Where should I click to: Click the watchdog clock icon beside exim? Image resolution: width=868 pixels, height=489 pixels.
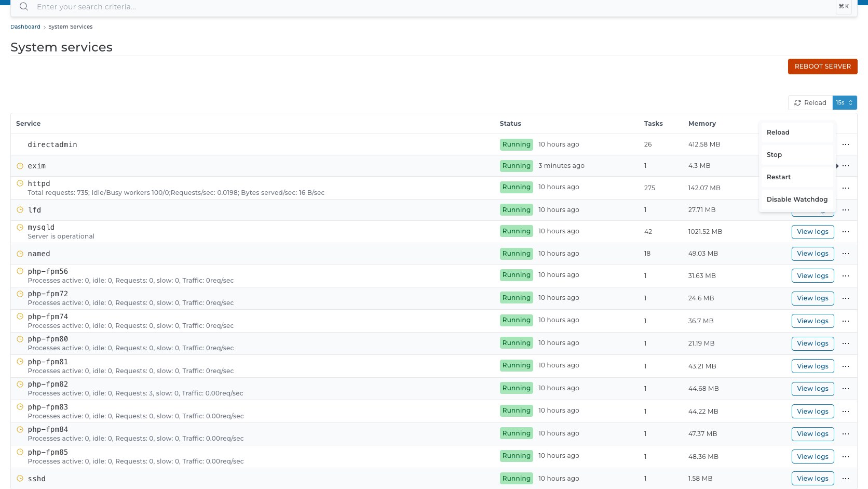pyautogui.click(x=20, y=166)
